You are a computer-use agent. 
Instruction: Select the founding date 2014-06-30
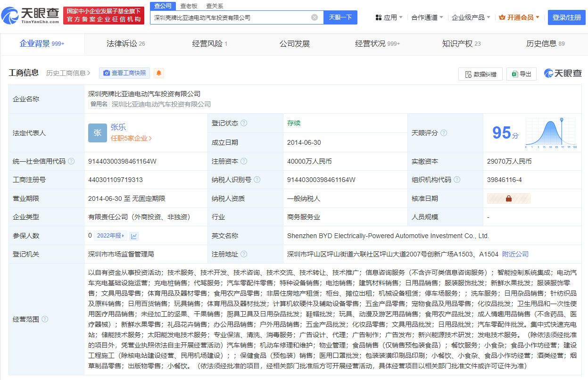pyautogui.click(x=304, y=142)
